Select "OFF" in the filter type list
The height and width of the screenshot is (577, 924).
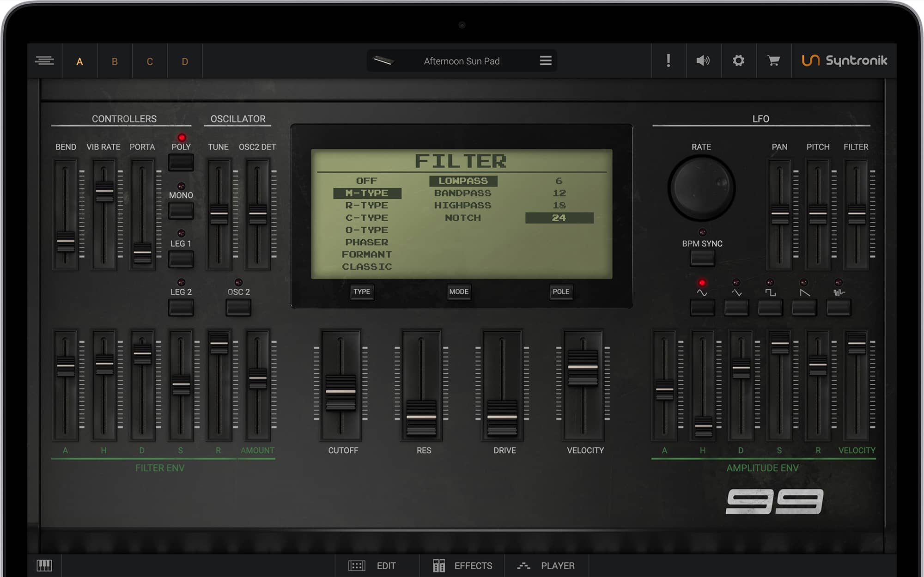(x=367, y=181)
